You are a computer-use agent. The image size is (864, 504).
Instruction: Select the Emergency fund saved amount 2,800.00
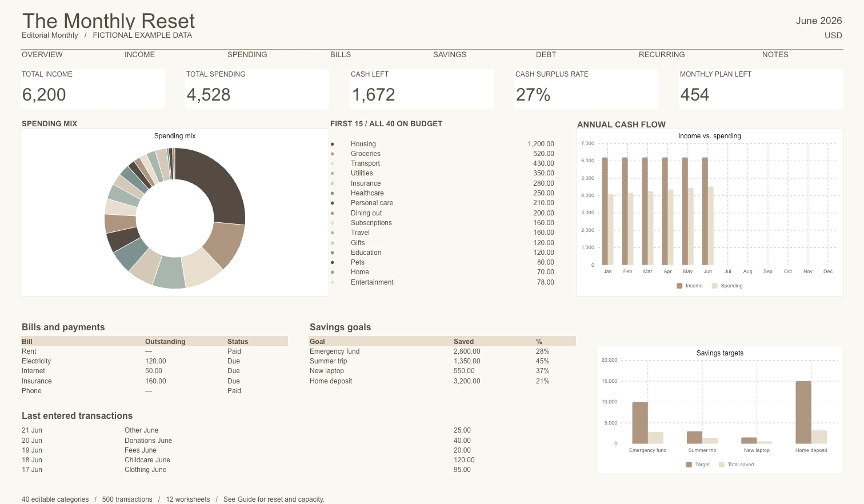point(467,351)
